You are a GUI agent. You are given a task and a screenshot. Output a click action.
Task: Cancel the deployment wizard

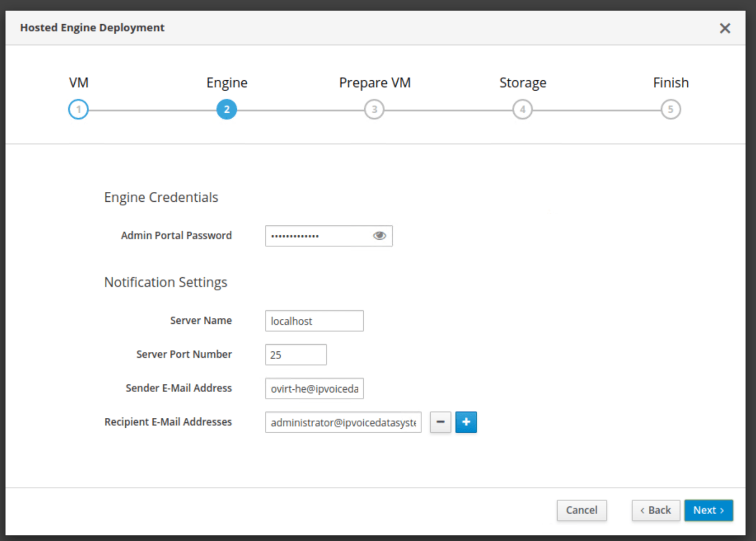[581, 510]
